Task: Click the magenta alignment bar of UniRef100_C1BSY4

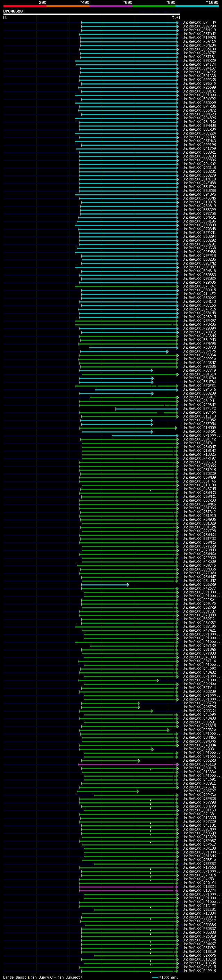Action: pyautogui.click(x=128, y=891)
